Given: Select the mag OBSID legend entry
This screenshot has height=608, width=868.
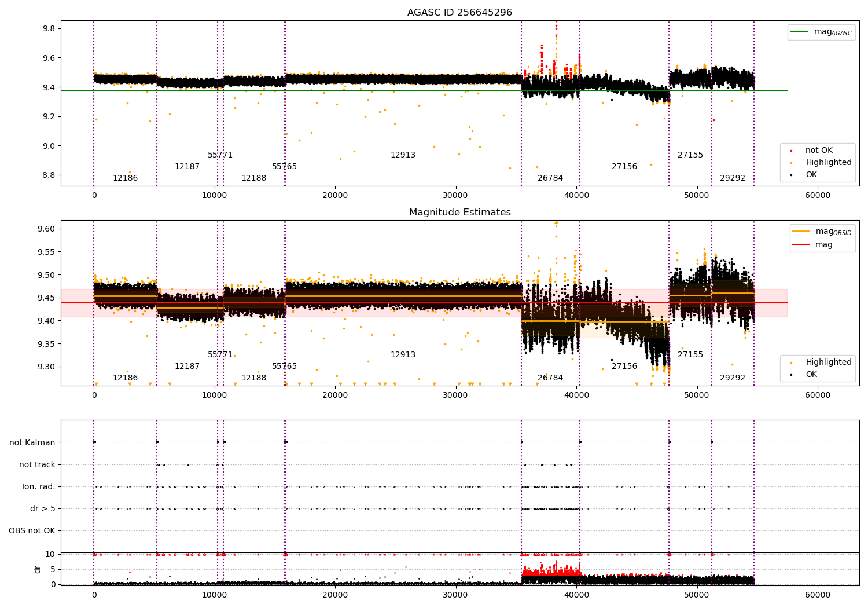Looking at the screenshot, I should [x=822, y=232].
